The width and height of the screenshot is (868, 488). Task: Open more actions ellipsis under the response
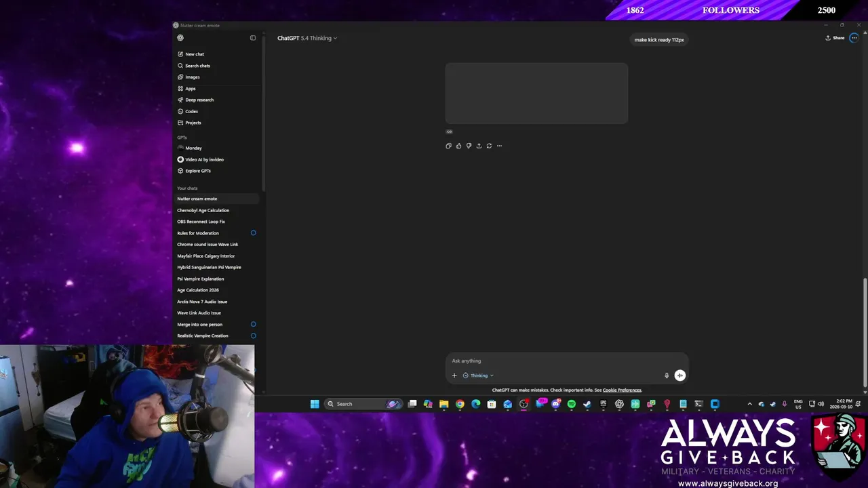coord(499,146)
